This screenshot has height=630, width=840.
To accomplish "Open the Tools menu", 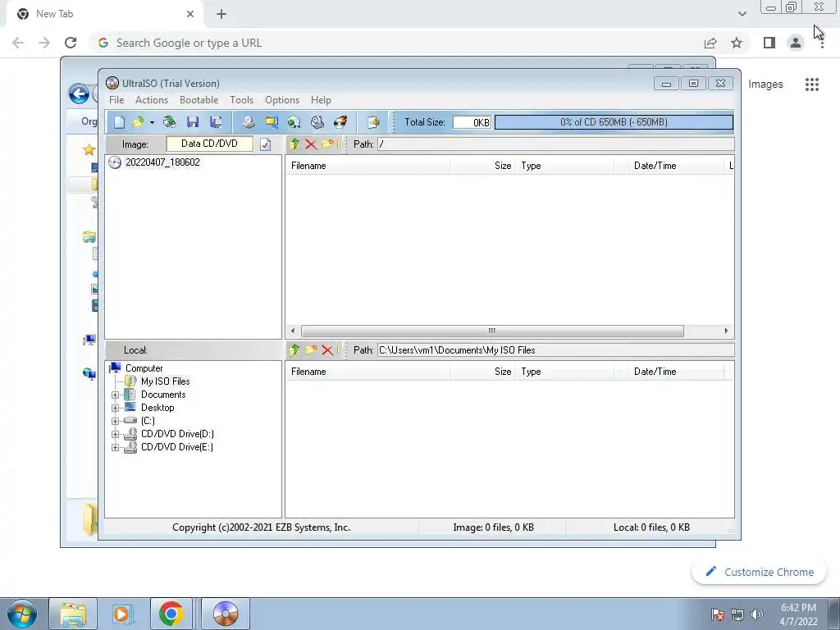I will point(242,100).
